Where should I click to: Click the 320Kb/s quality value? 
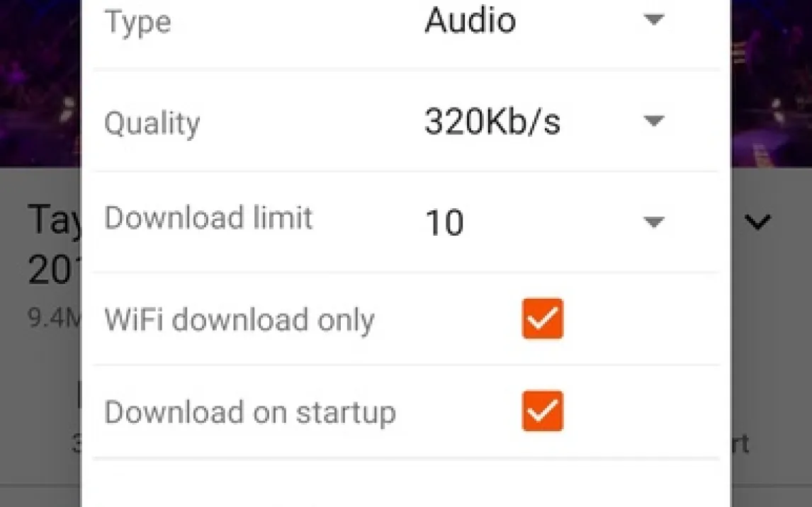(x=492, y=122)
